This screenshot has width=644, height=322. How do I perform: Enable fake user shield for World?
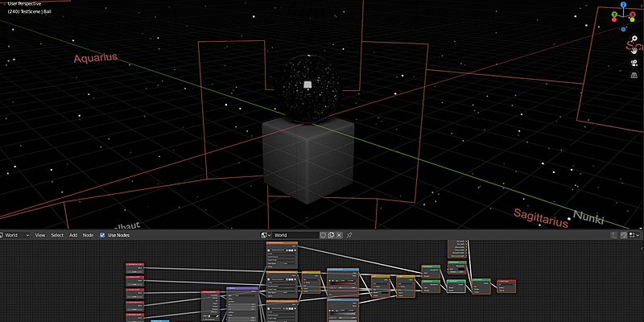[322, 235]
